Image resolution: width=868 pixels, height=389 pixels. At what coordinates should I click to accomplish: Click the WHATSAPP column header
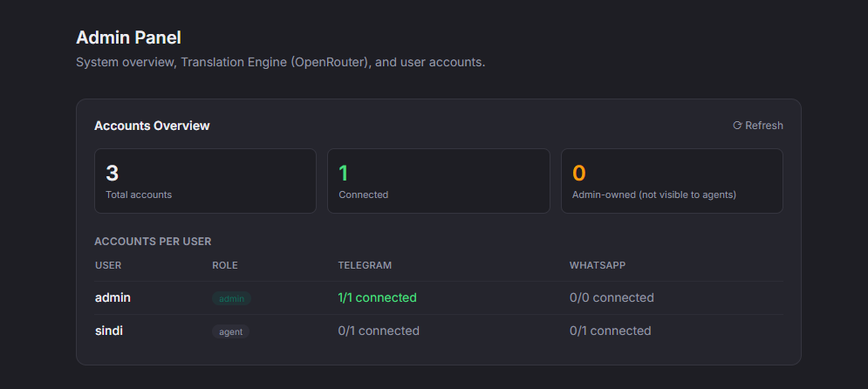coord(598,265)
